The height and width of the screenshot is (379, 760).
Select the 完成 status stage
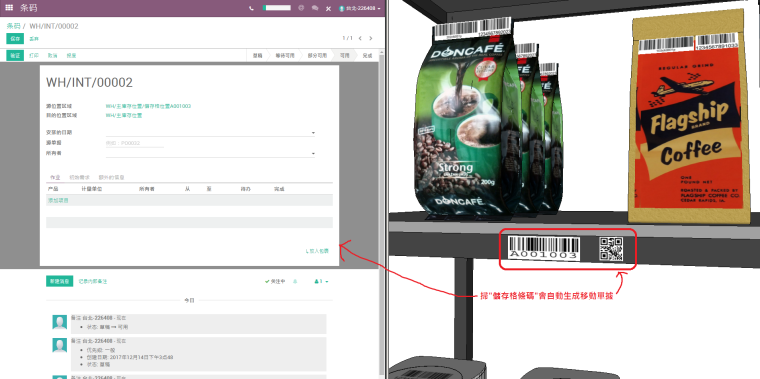tap(367, 56)
